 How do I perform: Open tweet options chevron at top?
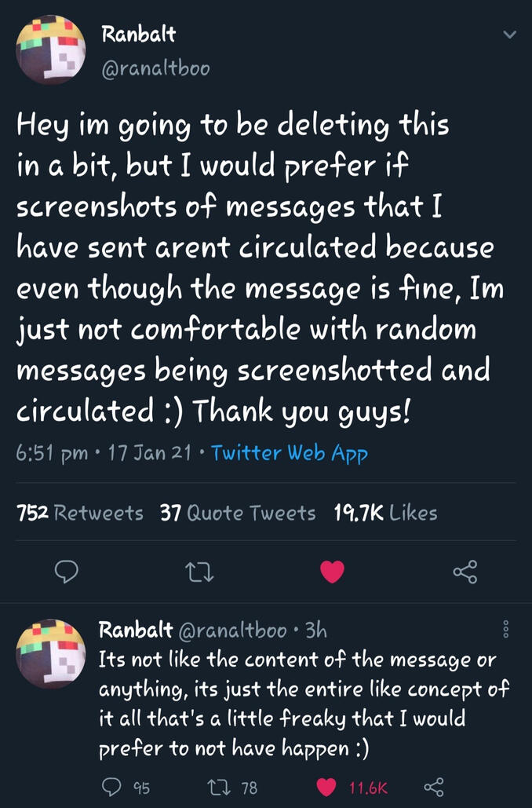point(509,35)
